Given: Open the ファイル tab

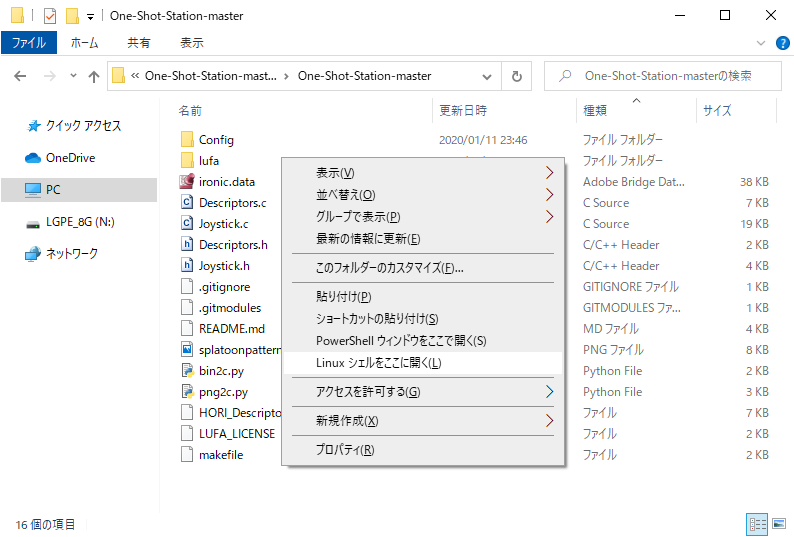Looking at the screenshot, I should coord(29,43).
